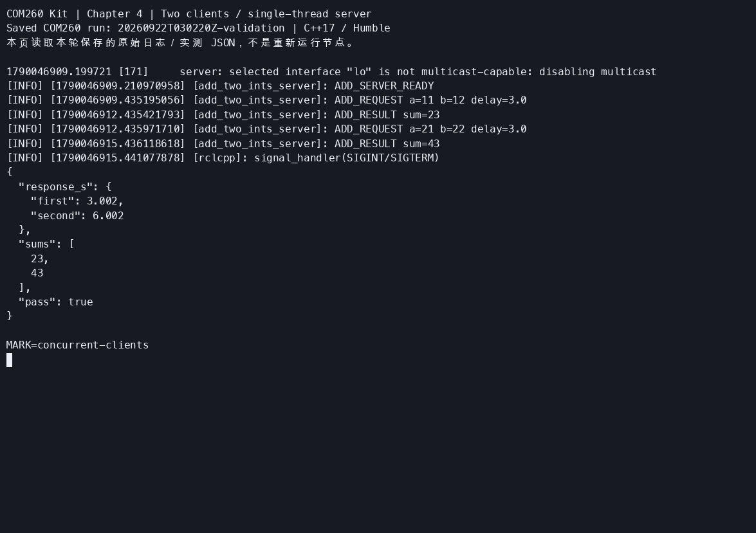756x533 pixels.
Task: Click the Chinese note mentioning JSON
Action: click(181, 42)
